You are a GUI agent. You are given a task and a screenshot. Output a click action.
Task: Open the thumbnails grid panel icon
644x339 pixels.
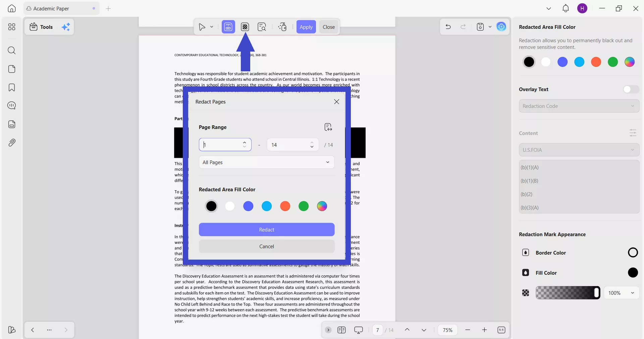12,27
